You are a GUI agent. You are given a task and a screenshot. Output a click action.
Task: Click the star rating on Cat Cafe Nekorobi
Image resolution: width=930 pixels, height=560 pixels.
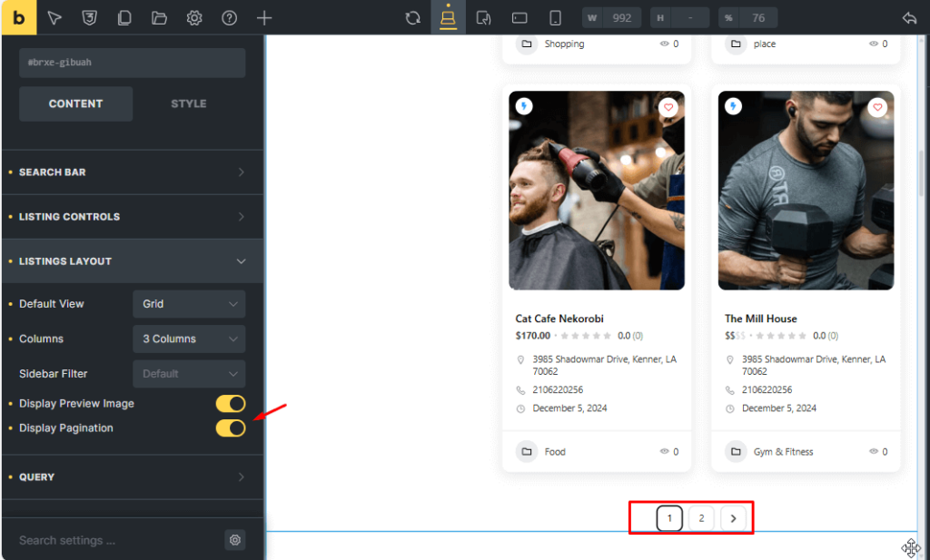tap(586, 336)
